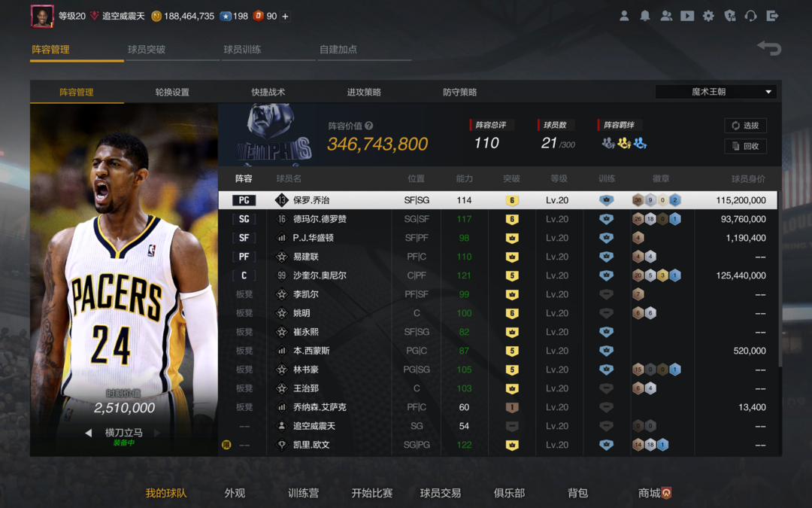Switch to the 球员突破 tab

(x=147, y=50)
